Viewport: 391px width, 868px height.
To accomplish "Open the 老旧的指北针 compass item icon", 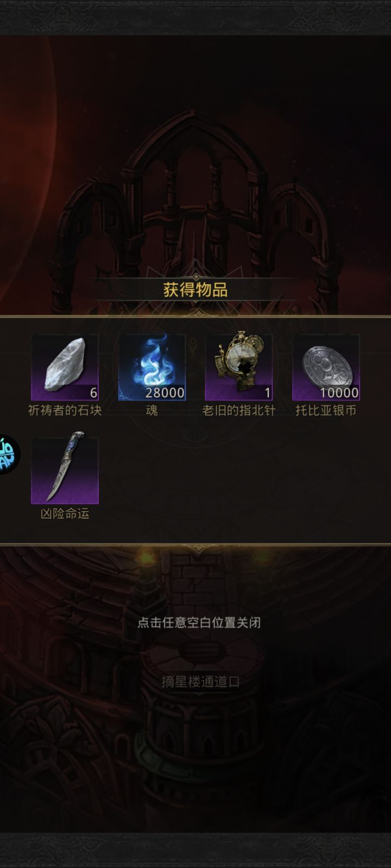I will (239, 367).
